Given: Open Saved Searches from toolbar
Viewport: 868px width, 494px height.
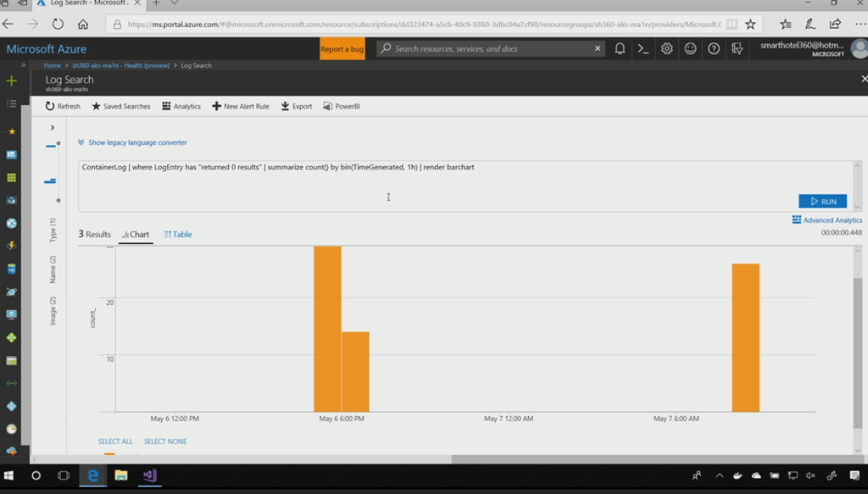Looking at the screenshot, I should click(120, 107).
